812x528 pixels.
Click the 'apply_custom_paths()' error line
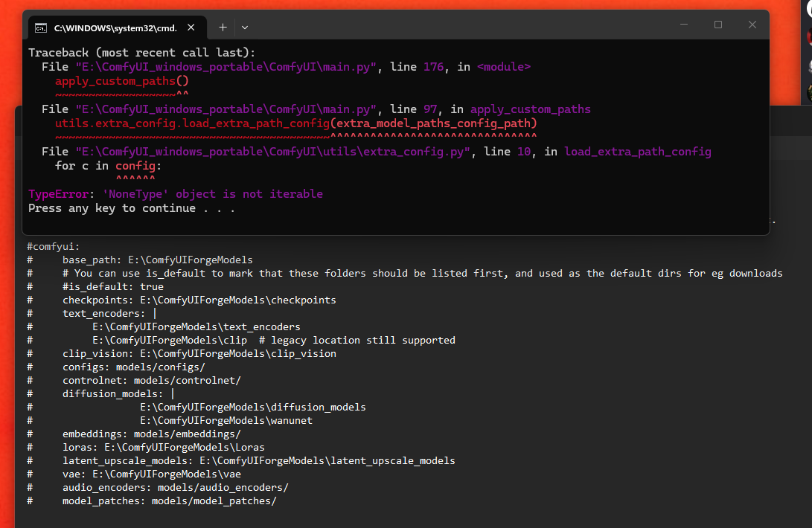point(122,81)
